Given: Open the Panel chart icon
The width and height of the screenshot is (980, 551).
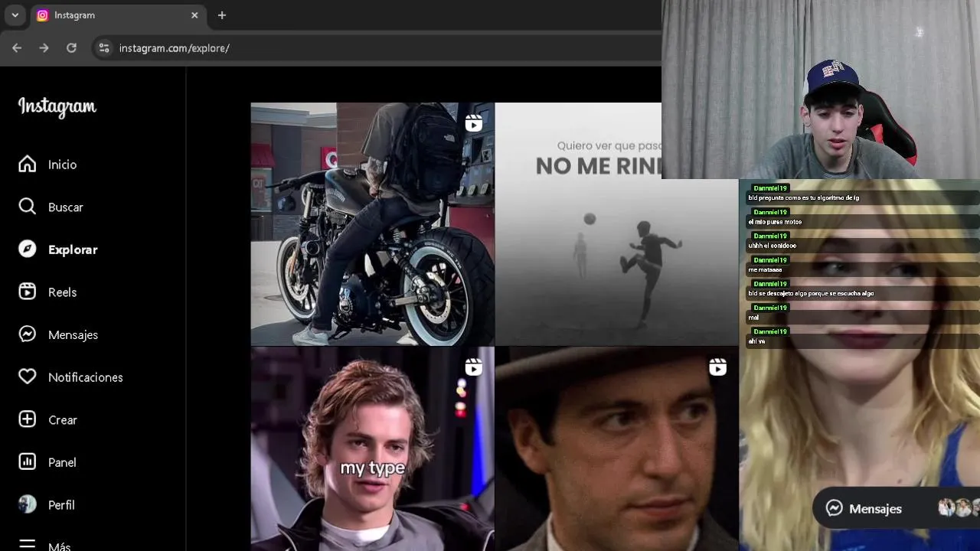Looking at the screenshot, I should click(28, 461).
